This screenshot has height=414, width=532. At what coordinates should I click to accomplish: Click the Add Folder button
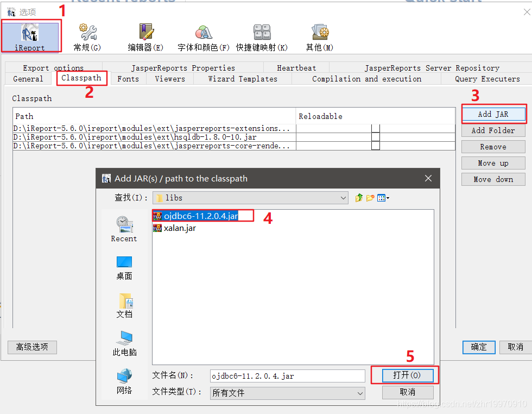click(493, 130)
